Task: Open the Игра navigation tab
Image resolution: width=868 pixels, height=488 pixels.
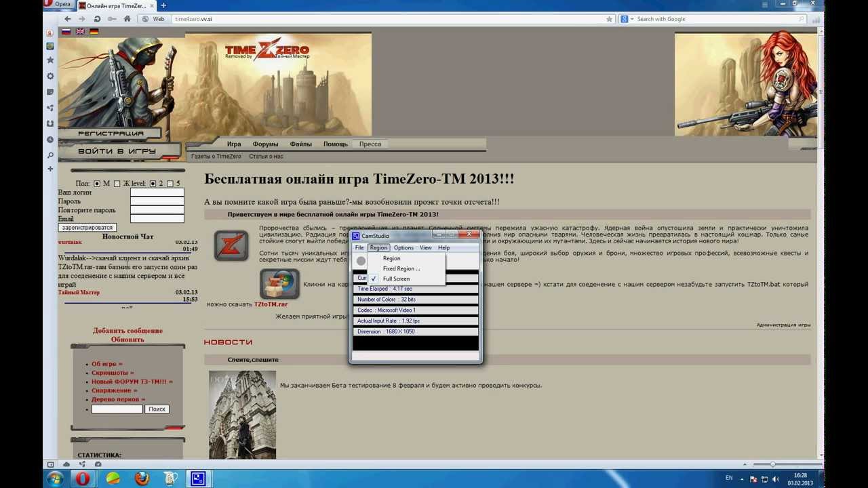Action: [x=234, y=144]
